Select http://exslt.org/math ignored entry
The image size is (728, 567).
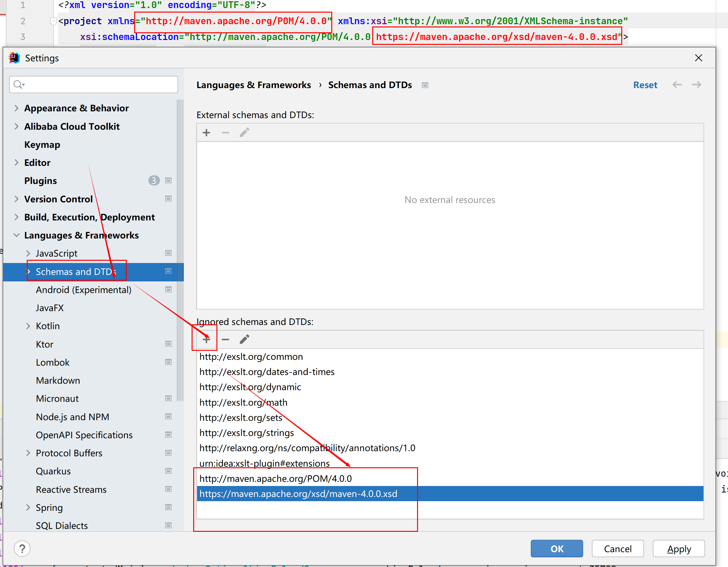[243, 402]
